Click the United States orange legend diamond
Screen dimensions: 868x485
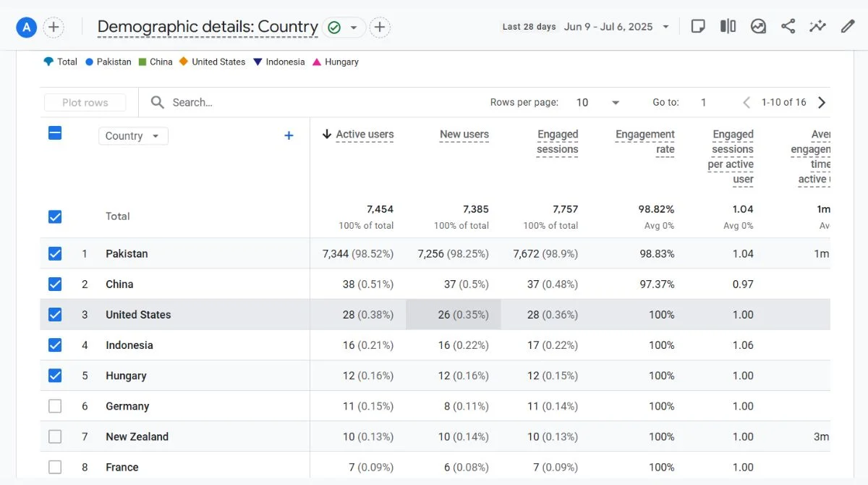click(184, 62)
